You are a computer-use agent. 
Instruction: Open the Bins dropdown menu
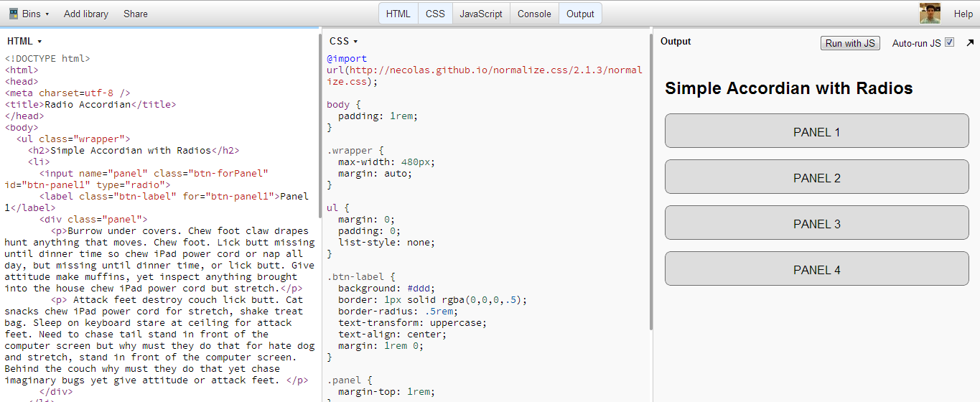pyautogui.click(x=29, y=14)
